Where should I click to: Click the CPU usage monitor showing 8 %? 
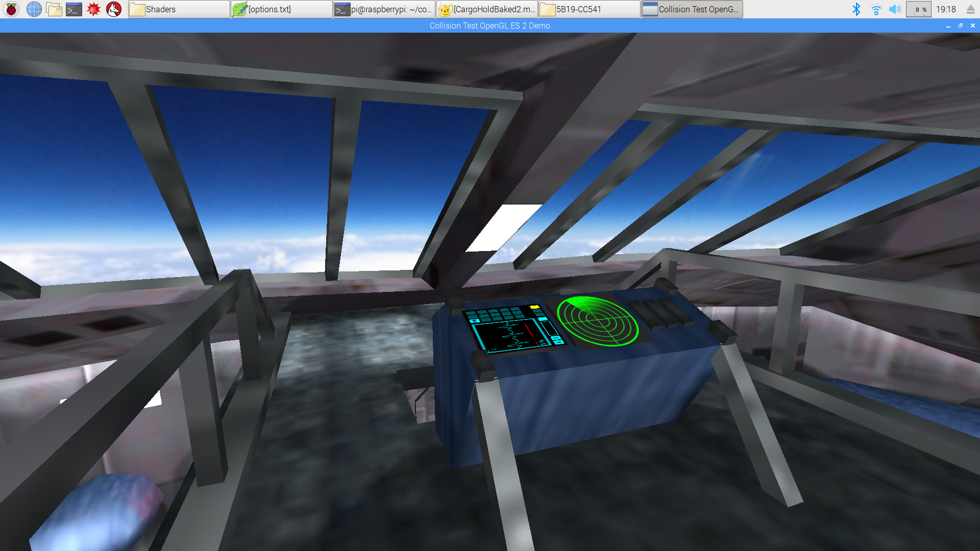(x=918, y=9)
